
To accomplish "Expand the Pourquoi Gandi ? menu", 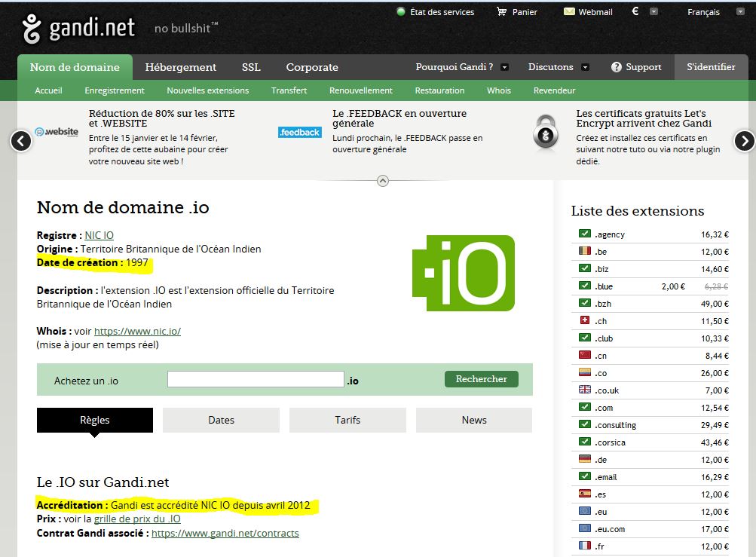I will (x=504, y=67).
